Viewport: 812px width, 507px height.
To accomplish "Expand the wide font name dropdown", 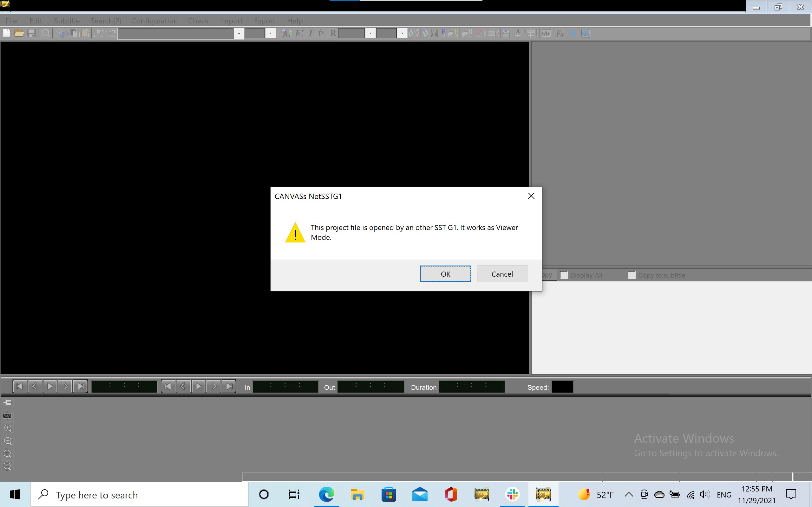I will [239, 34].
